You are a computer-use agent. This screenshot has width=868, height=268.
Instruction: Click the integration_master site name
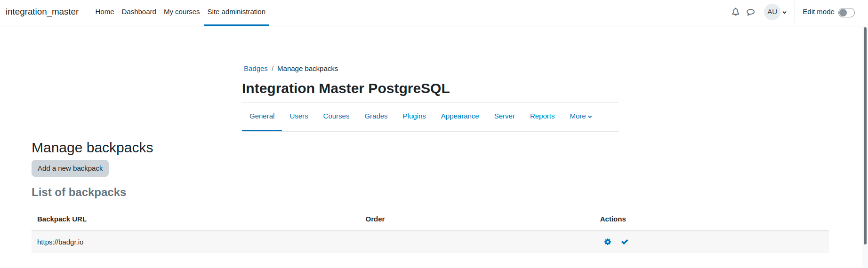click(42, 12)
